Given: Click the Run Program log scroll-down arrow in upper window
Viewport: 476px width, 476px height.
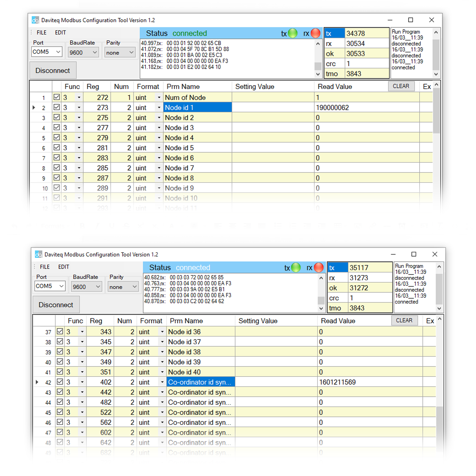Looking at the screenshot, I should tap(436, 74).
